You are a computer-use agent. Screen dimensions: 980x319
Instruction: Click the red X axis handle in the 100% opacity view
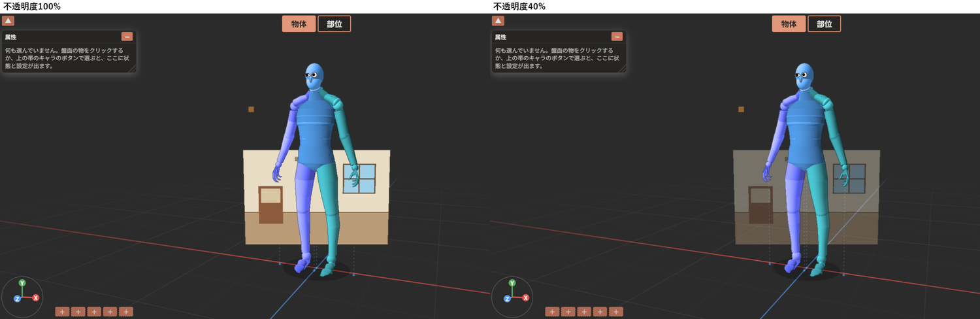[36, 297]
